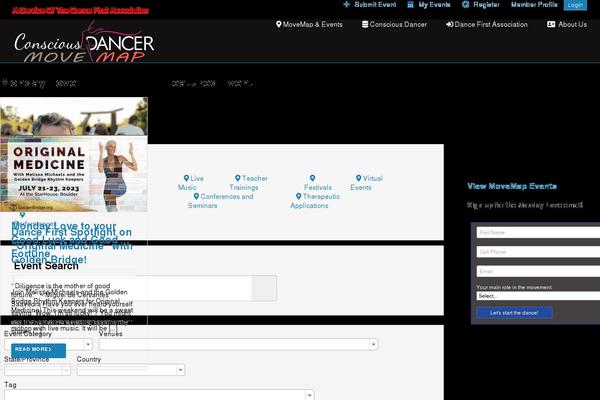Image resolution: width=600 pixels, height=400 pixels.
Task: Click the Therapeutic Applications pin icon
Action: click(x=298, y=196)
